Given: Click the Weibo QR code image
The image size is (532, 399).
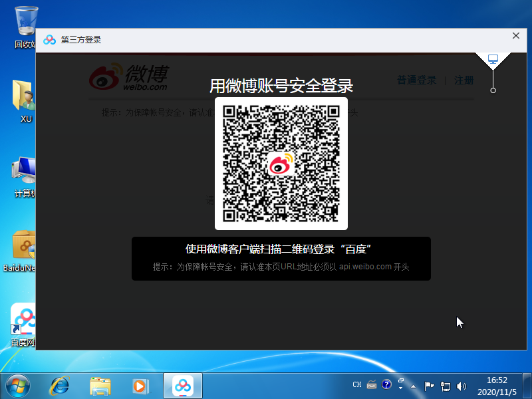Looking at the screenshot, I should pyautogui.click(x=281, y=164).
